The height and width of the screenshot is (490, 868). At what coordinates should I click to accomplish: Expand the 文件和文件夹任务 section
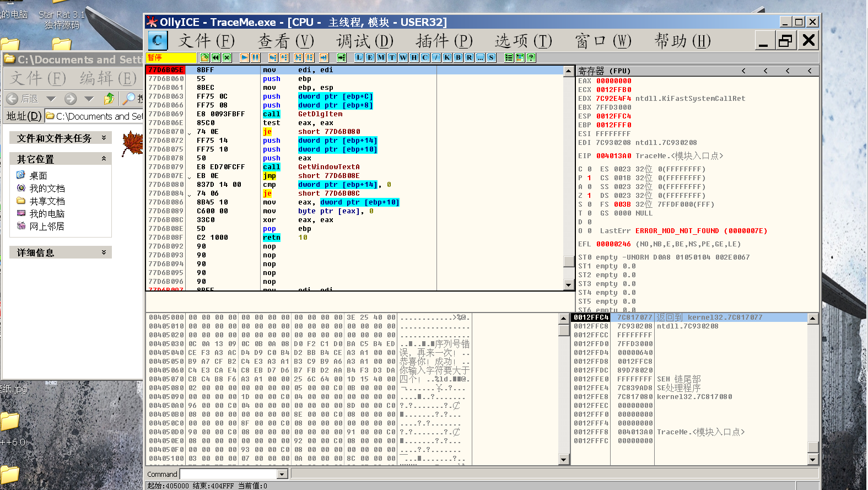click(x=104, y=138)
